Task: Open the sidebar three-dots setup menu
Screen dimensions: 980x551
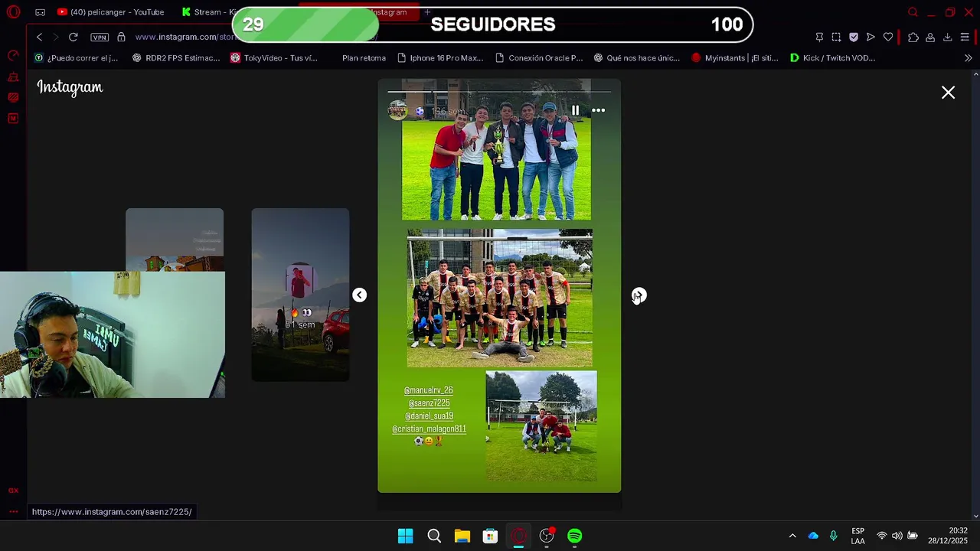Action: [x=13, y=511]
